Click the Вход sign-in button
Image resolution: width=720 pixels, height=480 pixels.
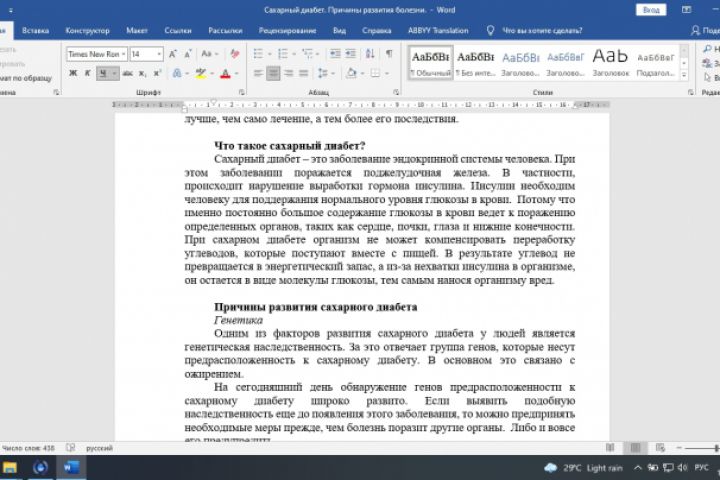pos(651,10)
